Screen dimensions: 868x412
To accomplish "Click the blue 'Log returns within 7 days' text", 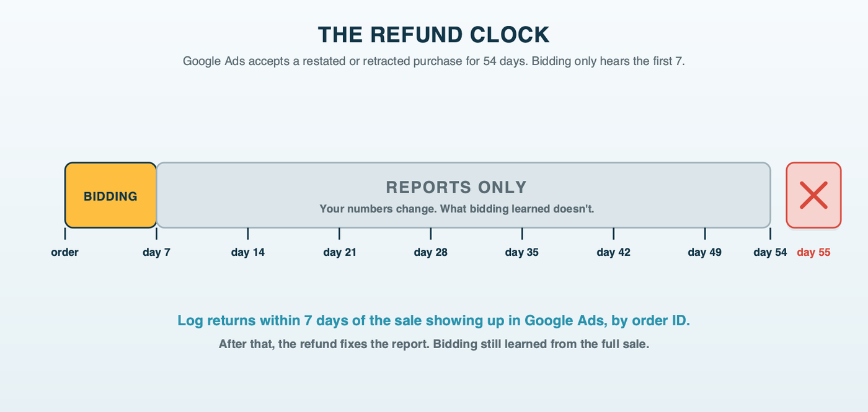I will click(x=433, y=321).
